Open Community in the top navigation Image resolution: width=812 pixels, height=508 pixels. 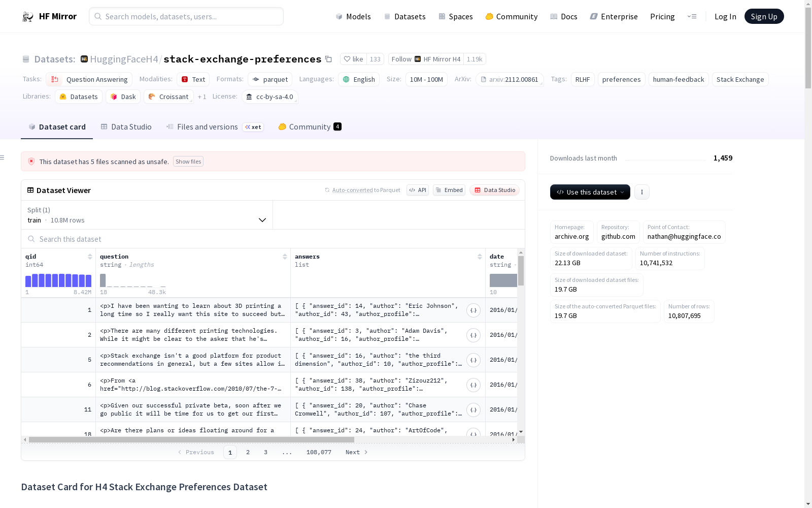tap(511, 16)
